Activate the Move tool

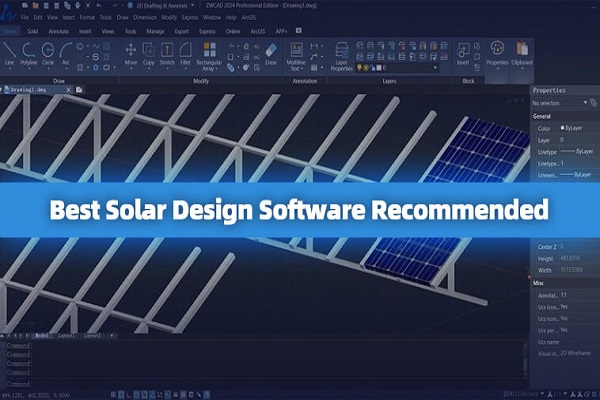pos(130,54)
